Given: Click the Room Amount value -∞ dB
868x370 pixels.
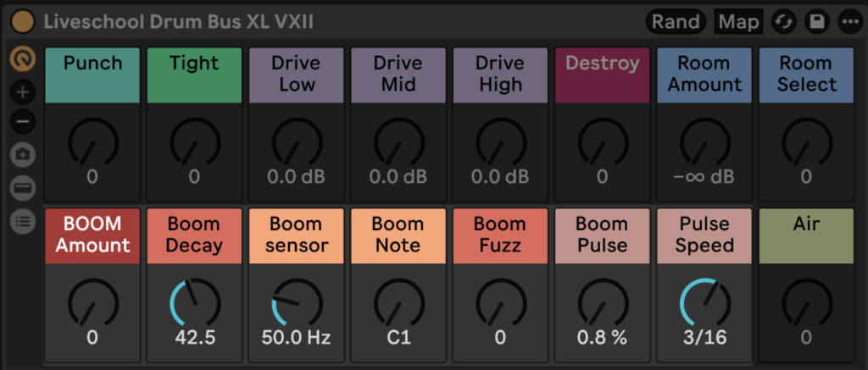Looking at the screenshot, I should click(704, 177).
